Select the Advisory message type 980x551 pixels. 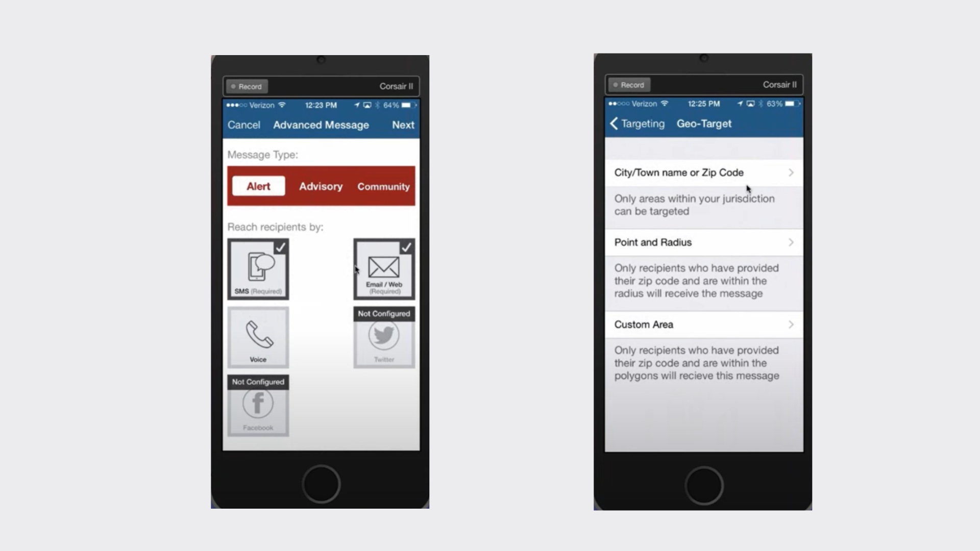pos(321,186)
